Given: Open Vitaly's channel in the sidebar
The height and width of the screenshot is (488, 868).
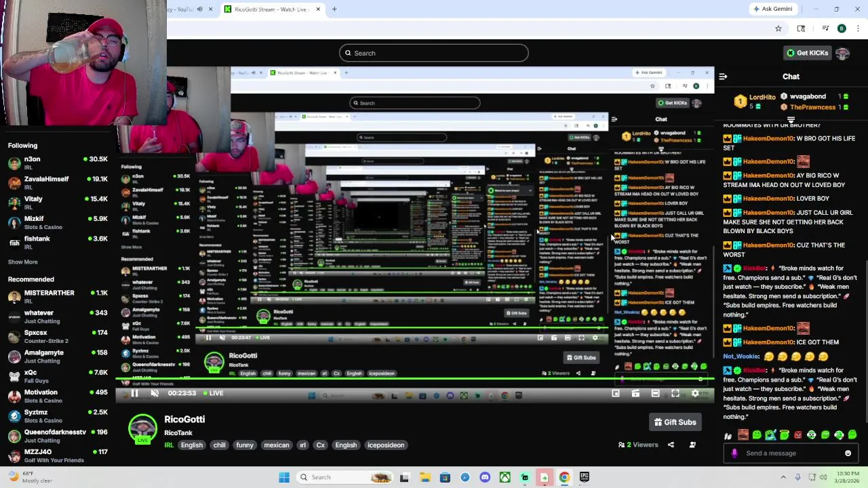Looking at the screenshot, I should click(58, 203).
